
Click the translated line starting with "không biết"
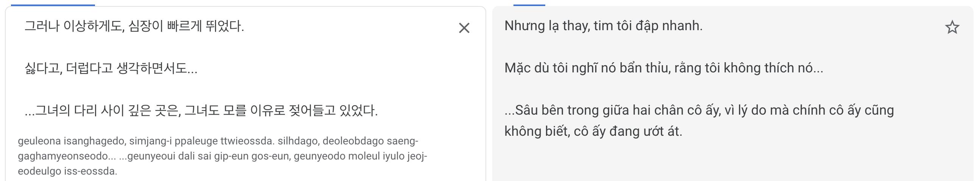[593, 131]
